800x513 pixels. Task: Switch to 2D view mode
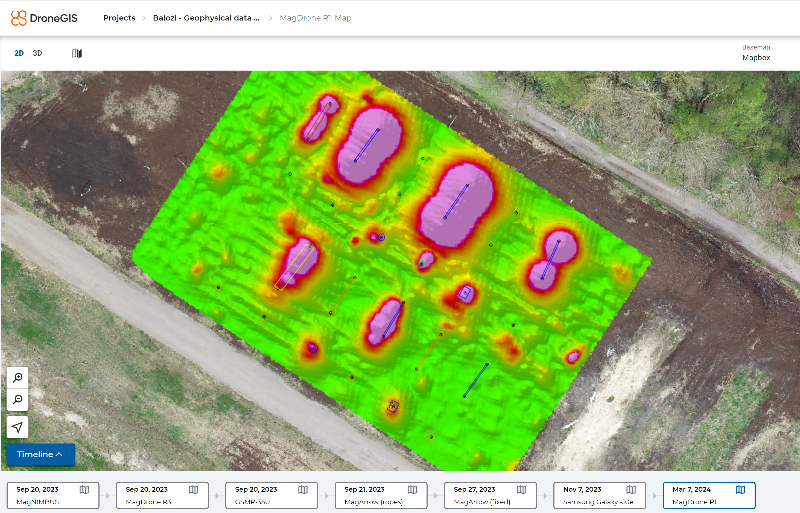coord(18,53)
